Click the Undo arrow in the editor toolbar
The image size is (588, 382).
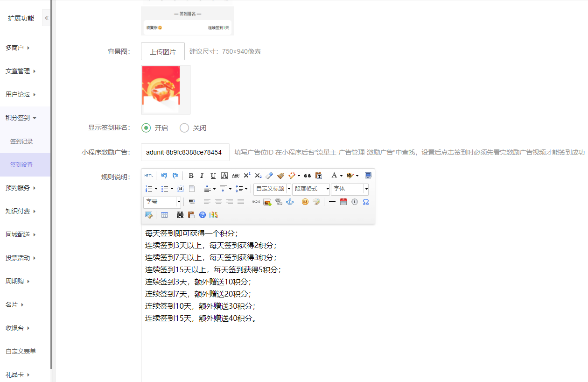164,176
